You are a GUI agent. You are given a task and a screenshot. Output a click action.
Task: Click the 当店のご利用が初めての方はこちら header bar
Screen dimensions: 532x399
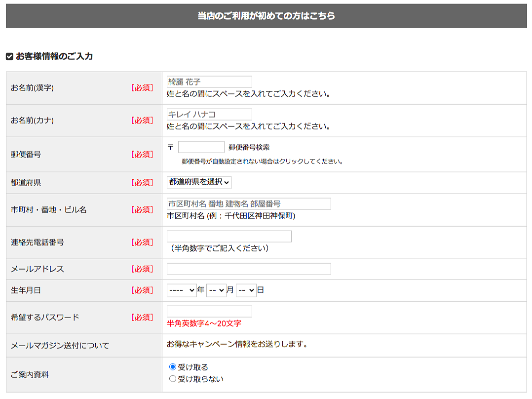click(x=266, y=16)
